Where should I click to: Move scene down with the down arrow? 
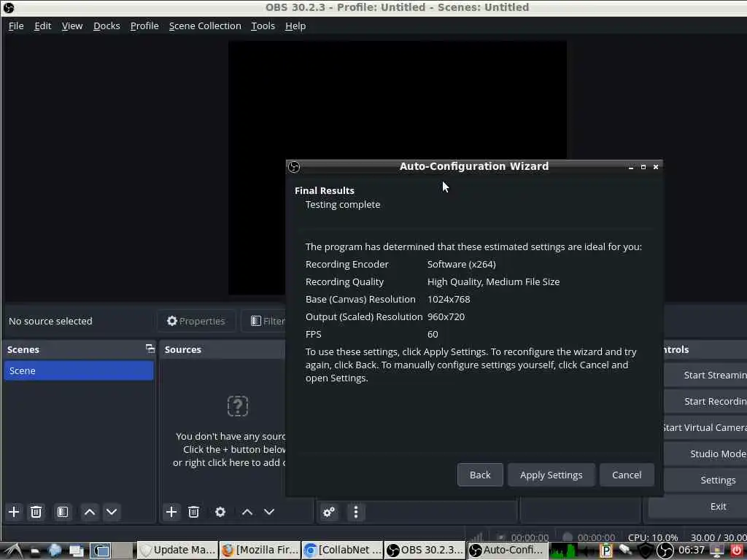click(112, 512)
